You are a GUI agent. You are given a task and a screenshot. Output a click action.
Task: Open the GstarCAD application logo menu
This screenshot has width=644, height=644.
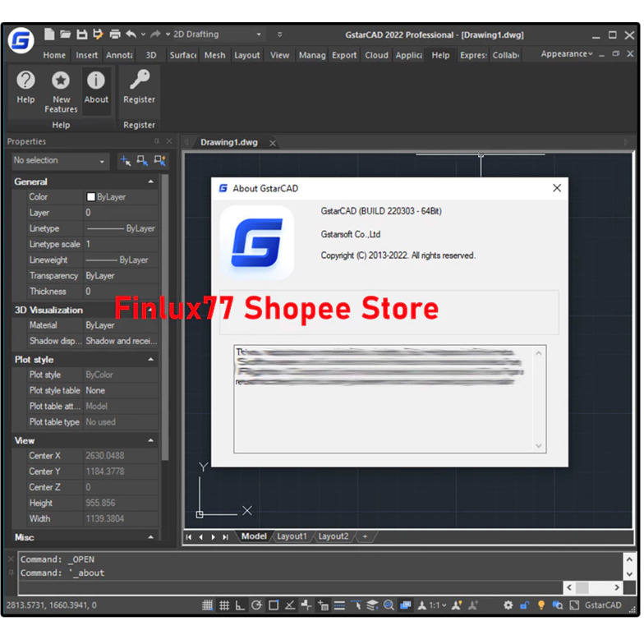tap(21, 40)
